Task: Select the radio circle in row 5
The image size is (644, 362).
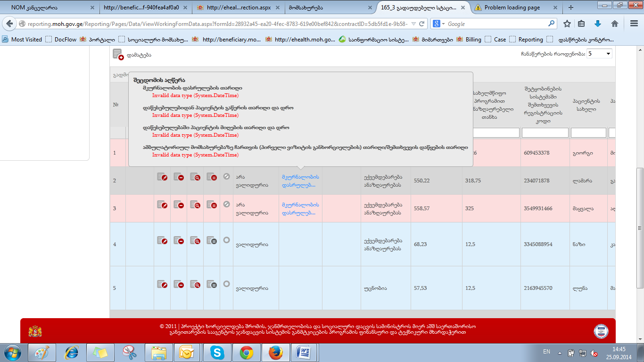Action: [x=226, y=284]
